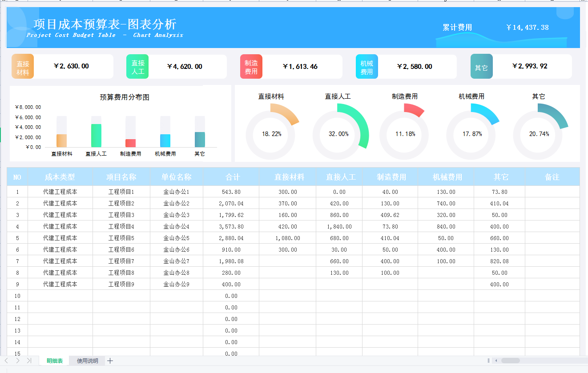Select row number 10 cell
Screen dimensions: 588x373
click(x=17, y=296)
